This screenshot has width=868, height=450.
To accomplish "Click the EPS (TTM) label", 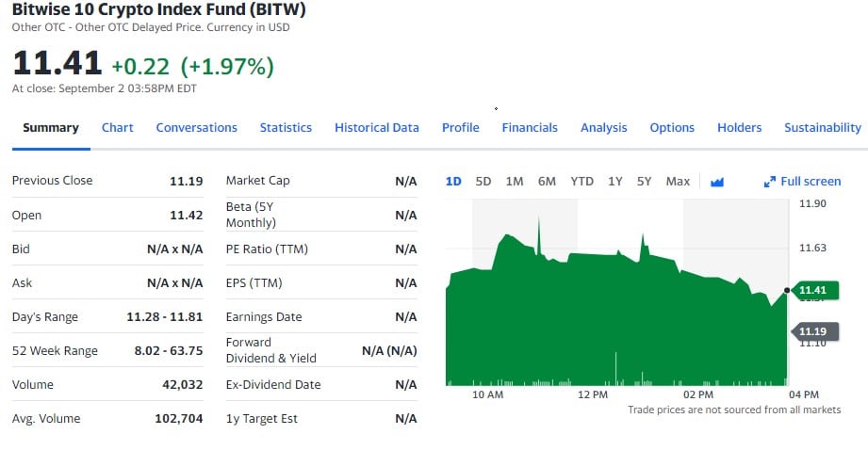I will coord(254,283).
